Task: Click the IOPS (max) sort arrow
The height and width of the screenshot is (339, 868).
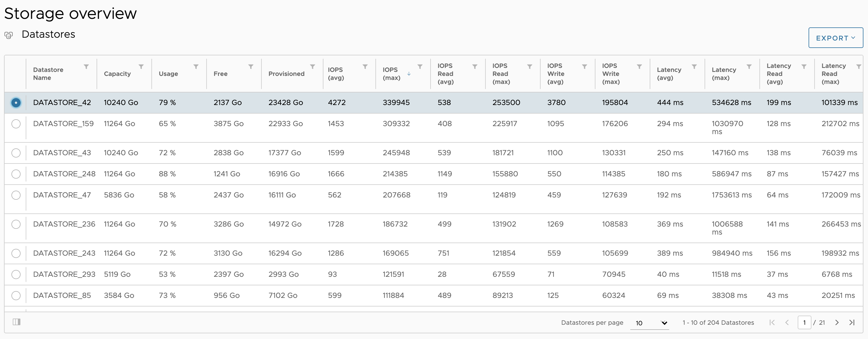Action: (409, 74)
